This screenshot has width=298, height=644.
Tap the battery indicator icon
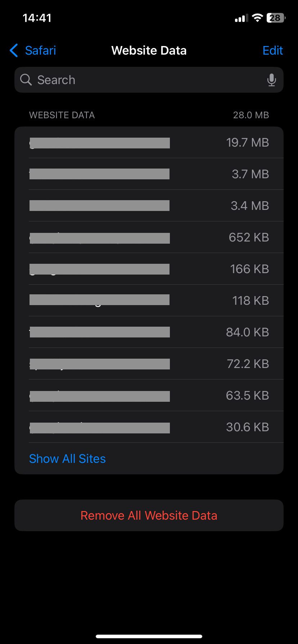[276, 18]
